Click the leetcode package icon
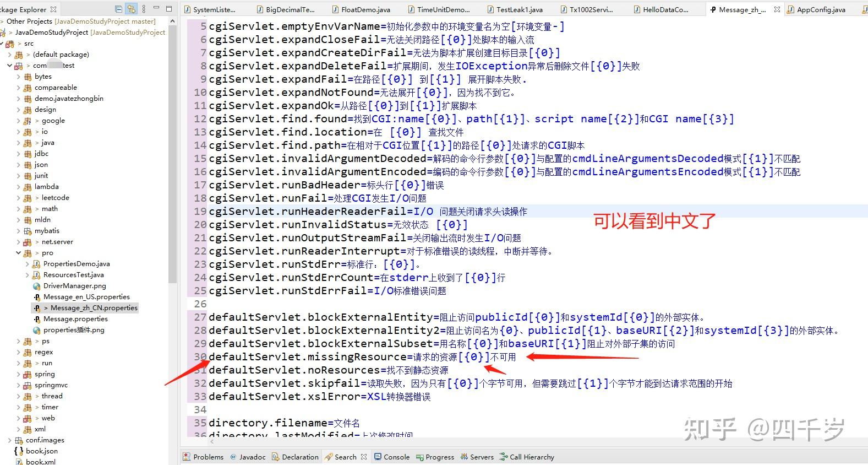Image resolution: width=868 pixels, height=465 pixels. (x=28, y=198)
